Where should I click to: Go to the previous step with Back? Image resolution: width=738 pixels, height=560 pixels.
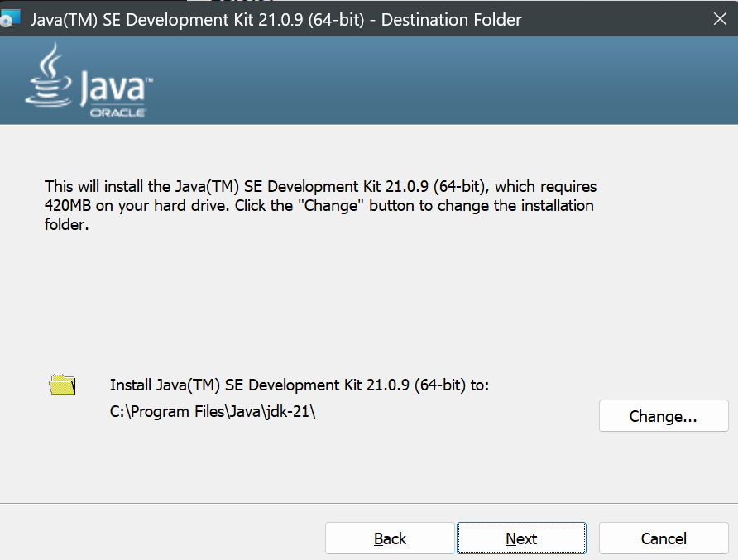pyautogui.click(x=390, y=538)
